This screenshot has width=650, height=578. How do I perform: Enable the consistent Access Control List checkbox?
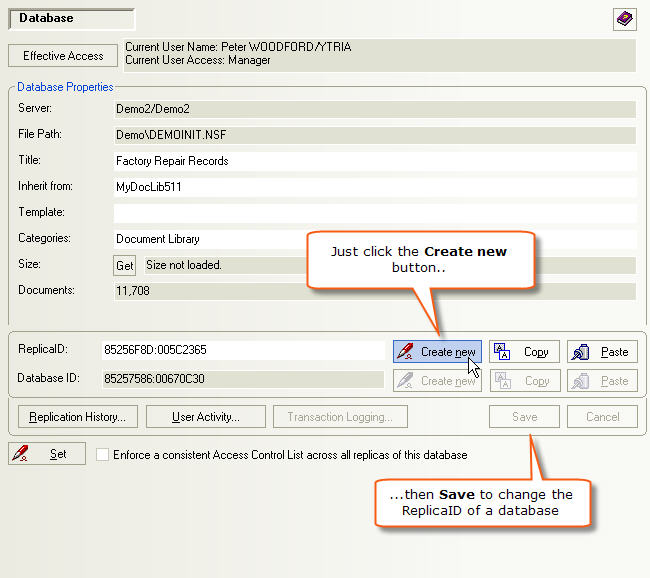click(102, 454)
